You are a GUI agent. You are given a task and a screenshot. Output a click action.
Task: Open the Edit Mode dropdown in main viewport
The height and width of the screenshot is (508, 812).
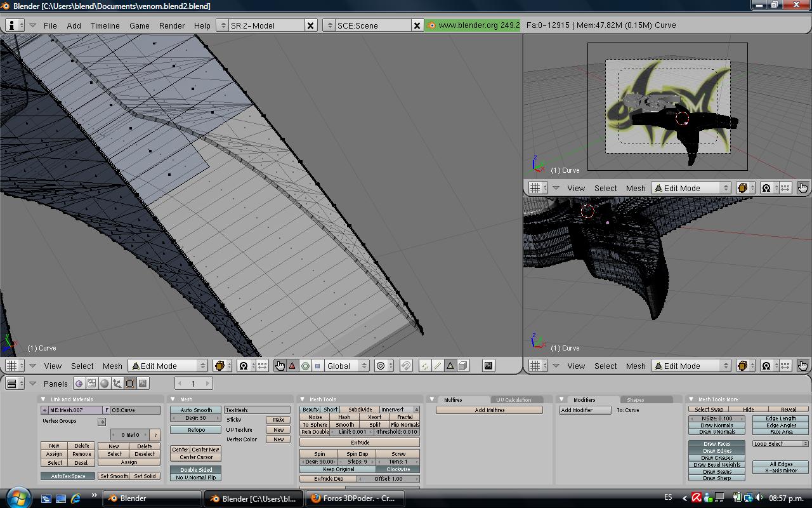click(x=168, y=366)
